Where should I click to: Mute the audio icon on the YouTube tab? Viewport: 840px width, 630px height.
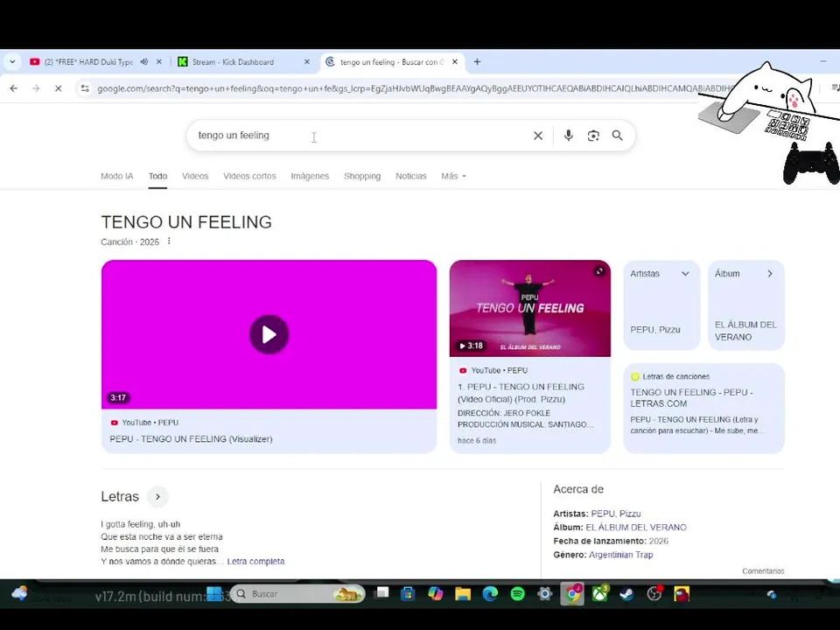point(144,62)
